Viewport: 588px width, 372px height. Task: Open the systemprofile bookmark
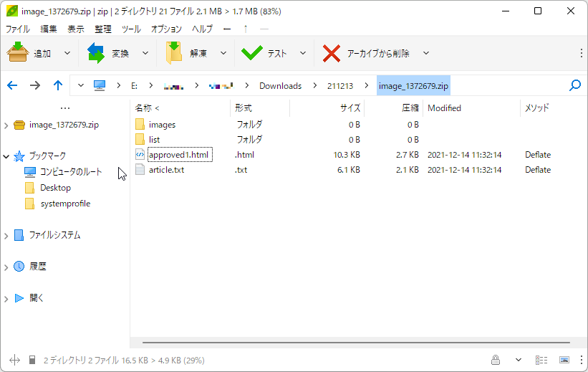65,204
